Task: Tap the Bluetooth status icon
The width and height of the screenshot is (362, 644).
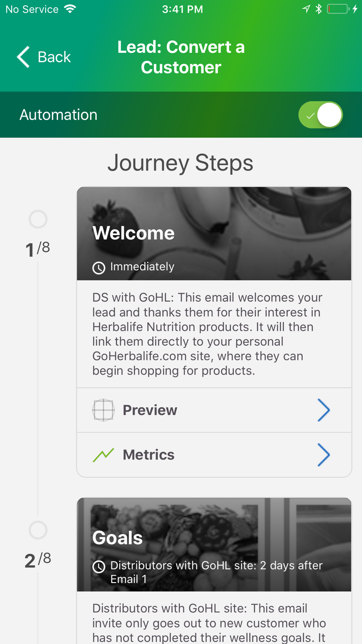Action: (319, 9)
